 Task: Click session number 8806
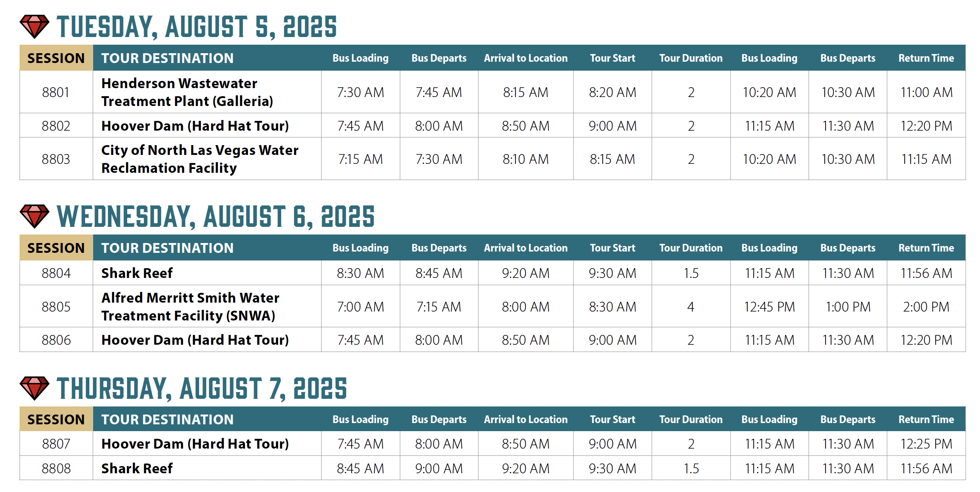[x=56, y=340]
